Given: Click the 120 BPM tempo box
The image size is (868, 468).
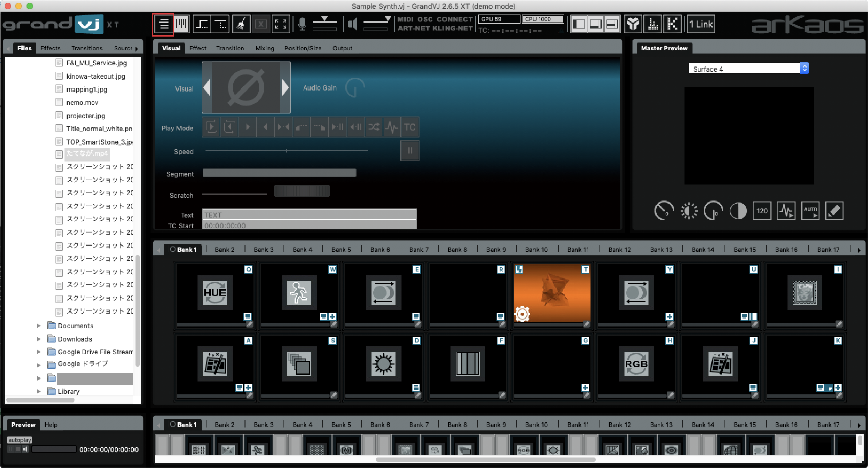Looking at the screenshot, I should click(762, 211).
